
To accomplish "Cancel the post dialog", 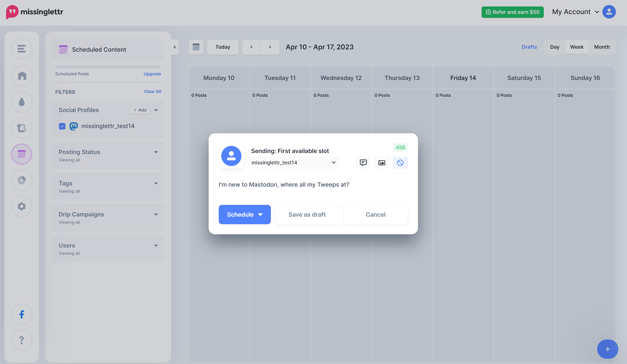I will tap(375, 215).
